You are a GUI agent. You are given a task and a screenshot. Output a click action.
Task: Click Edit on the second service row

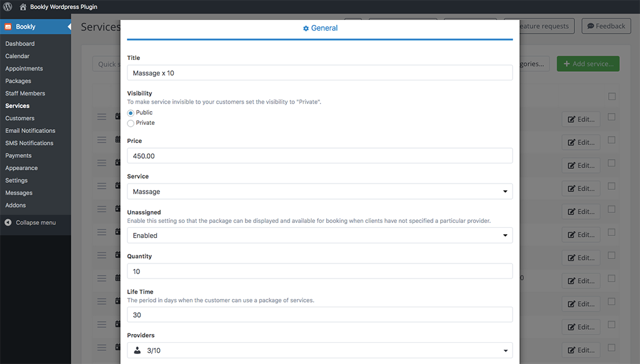click(581, 142)
